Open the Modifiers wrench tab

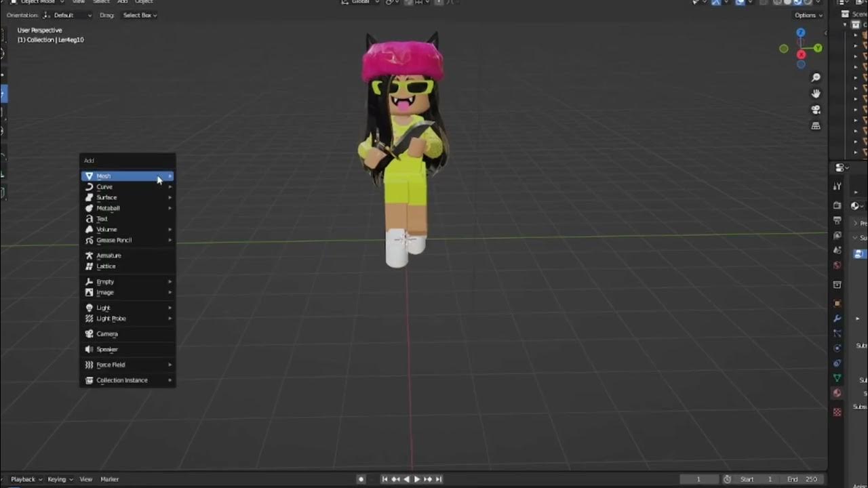[837, 319]
